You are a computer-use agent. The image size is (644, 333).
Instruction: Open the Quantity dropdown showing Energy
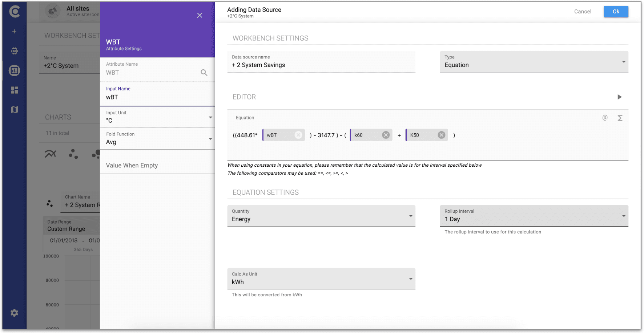point(411,216)
